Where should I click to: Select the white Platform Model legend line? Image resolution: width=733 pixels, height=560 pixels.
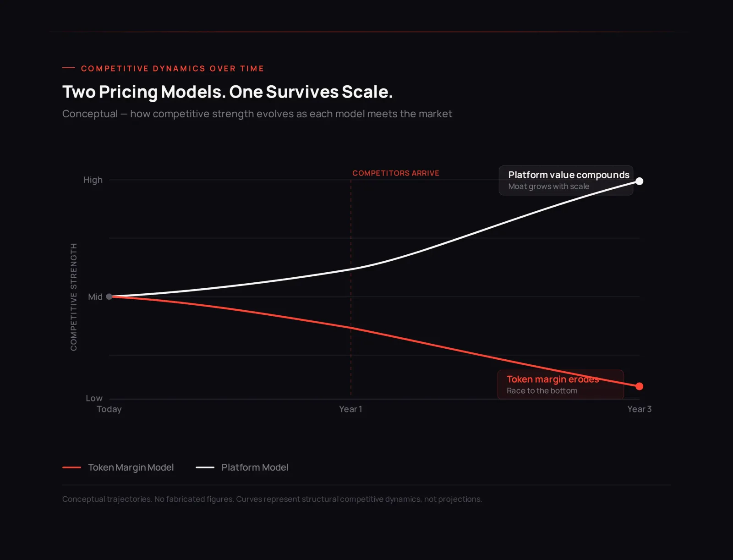click(x=205, y=467)
